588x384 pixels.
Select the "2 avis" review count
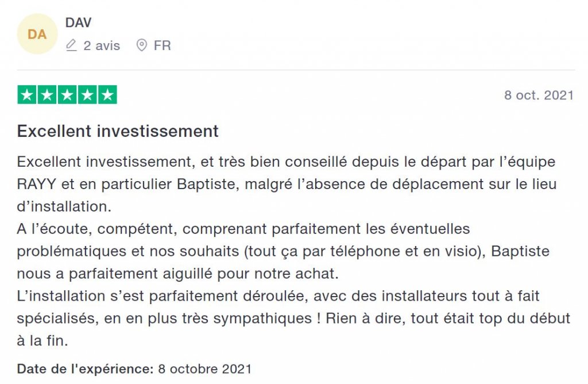tap(102, 45)
